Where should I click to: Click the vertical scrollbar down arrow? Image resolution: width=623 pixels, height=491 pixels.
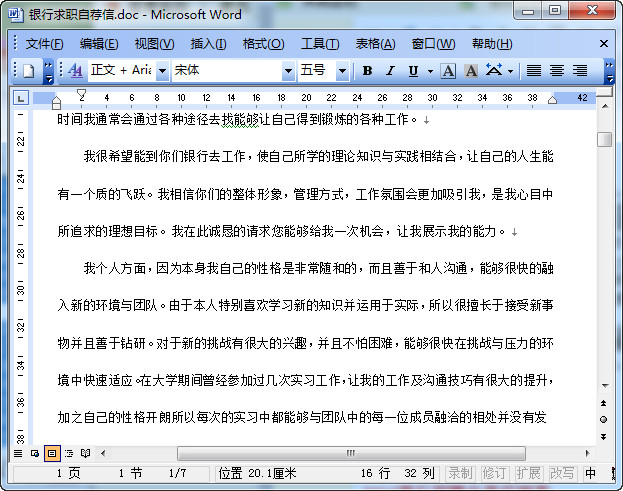[605, 385]
